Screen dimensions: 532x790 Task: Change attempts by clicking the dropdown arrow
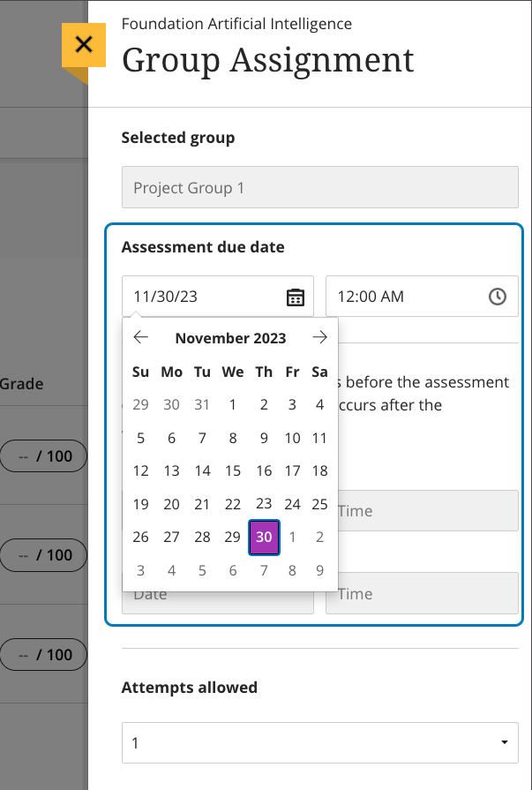pyautogui.click(x=504, y=741)
